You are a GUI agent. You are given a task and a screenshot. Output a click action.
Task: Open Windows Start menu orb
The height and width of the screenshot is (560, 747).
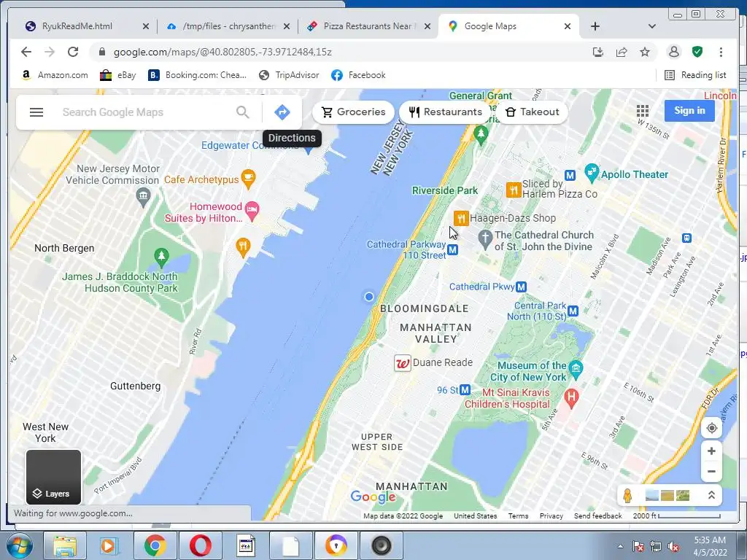[19, 545]
